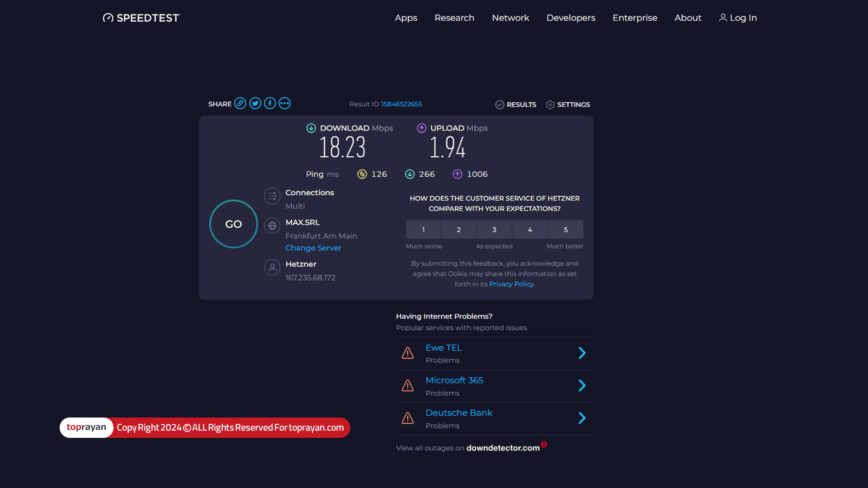
Task: Click the upload arrow icon beside UPLOAD
Action: click(422, 128)
